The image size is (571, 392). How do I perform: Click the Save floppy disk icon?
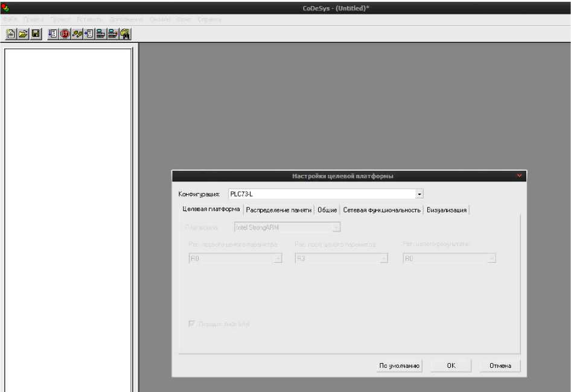(x=36, y=34)
